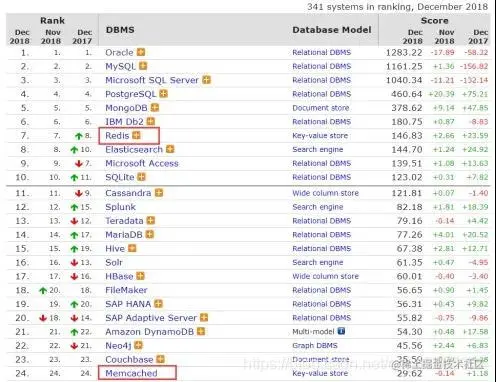Click the plus icon next to SAP HANA
Screen dimensions: 496x382
[159, 304]
